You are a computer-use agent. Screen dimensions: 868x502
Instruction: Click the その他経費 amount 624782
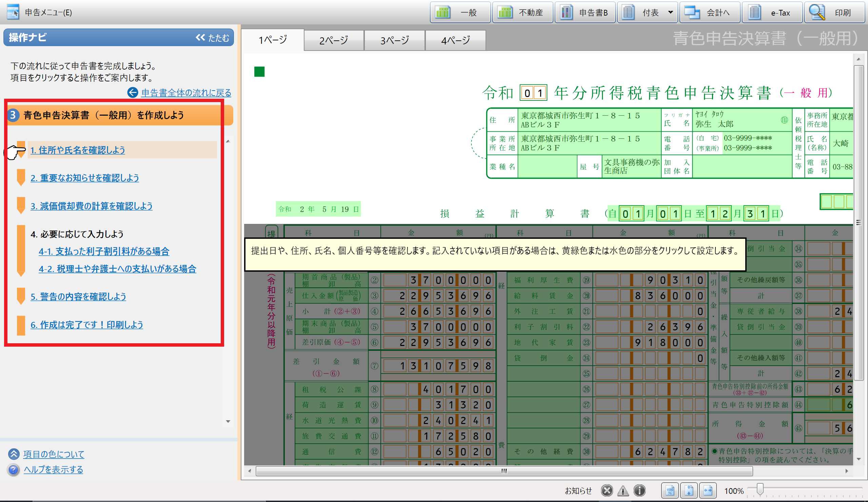pyautogui.click(x=650, y=452)
